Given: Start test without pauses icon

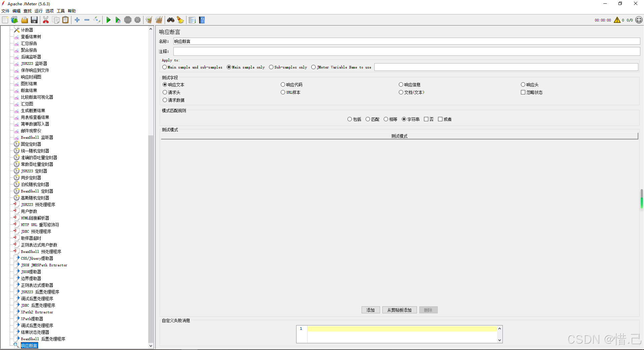Looking at the screenshot, I should [x=118, y=20].
